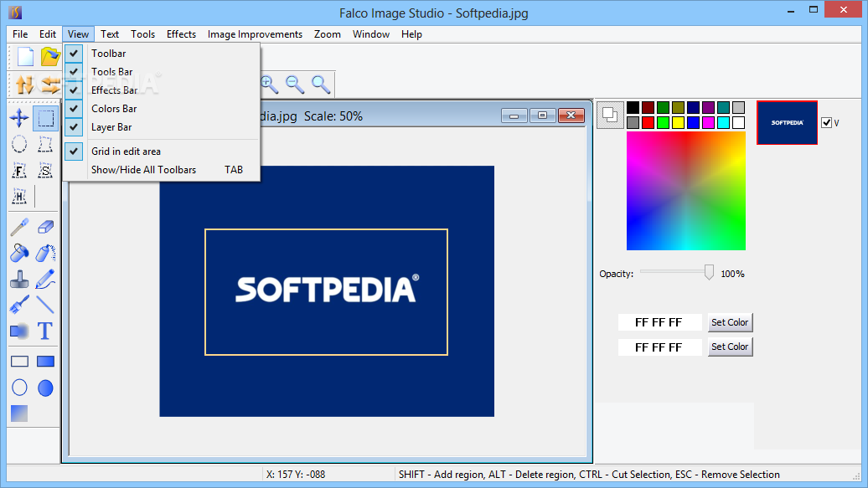Click the lower FF FF FF hex field
This screenshot has height=488, width=868.
660,347
